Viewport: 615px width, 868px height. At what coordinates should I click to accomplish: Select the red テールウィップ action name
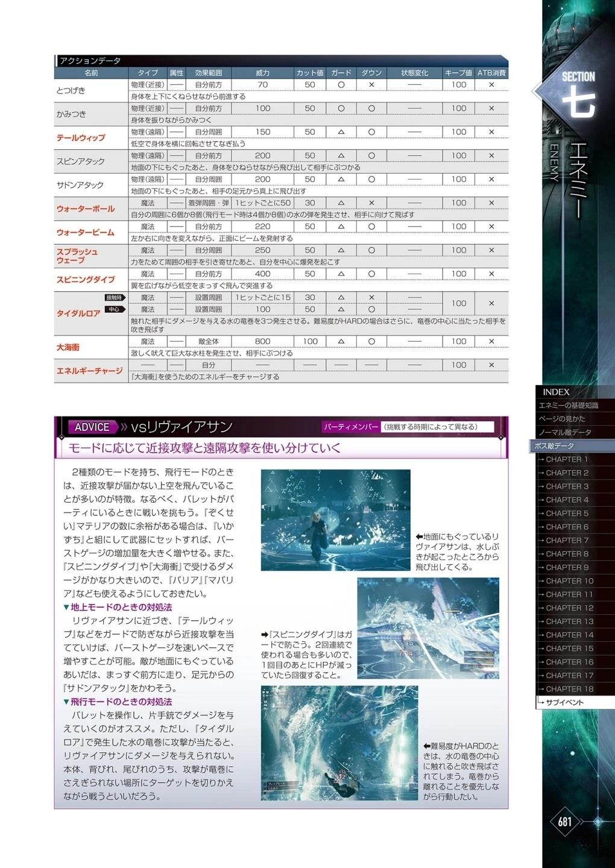point(81,137)
